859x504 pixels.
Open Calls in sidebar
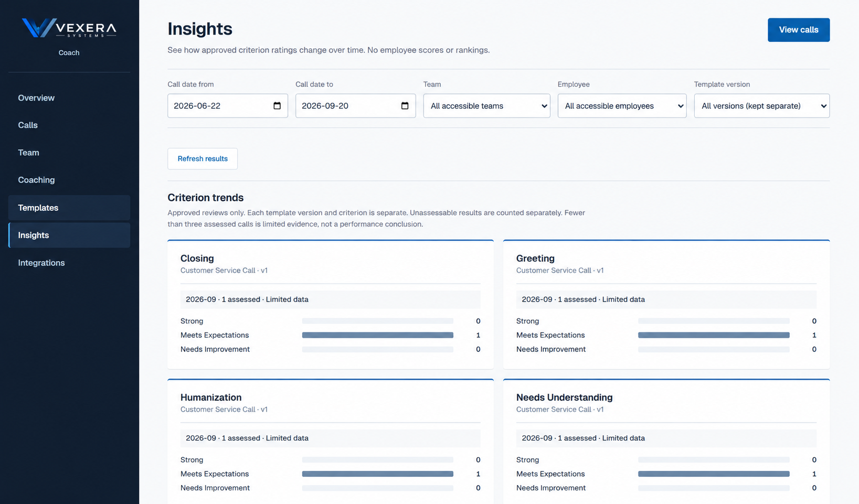69,125
